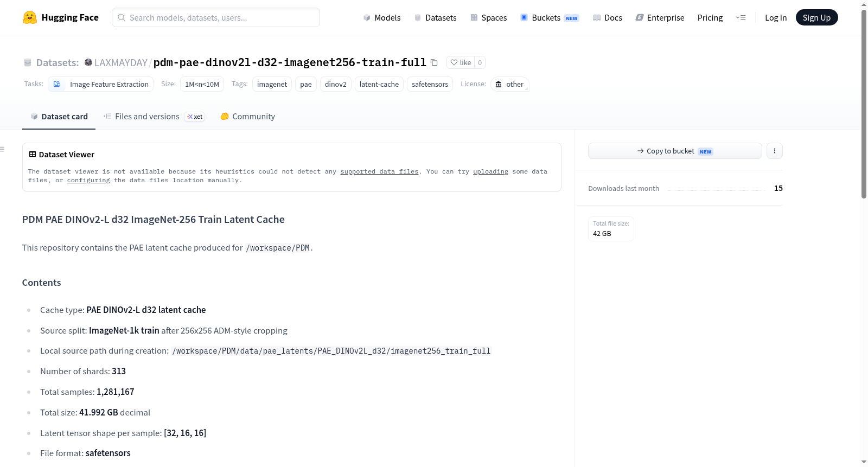This screenshot has height=467, width=868.
Task: Go to Datasets in top navigation
Action: [436, 17]
